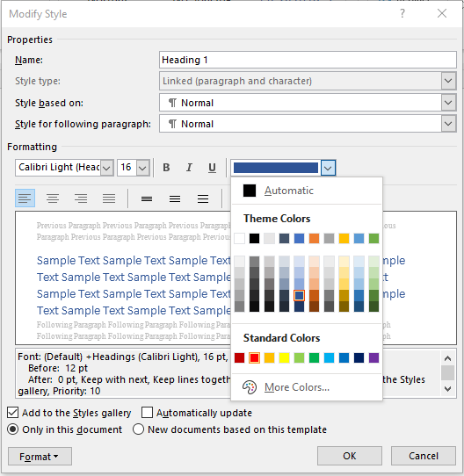Enable Automatically update checkbox
Viewport: 464px width, 476px height.
(147, 413)
